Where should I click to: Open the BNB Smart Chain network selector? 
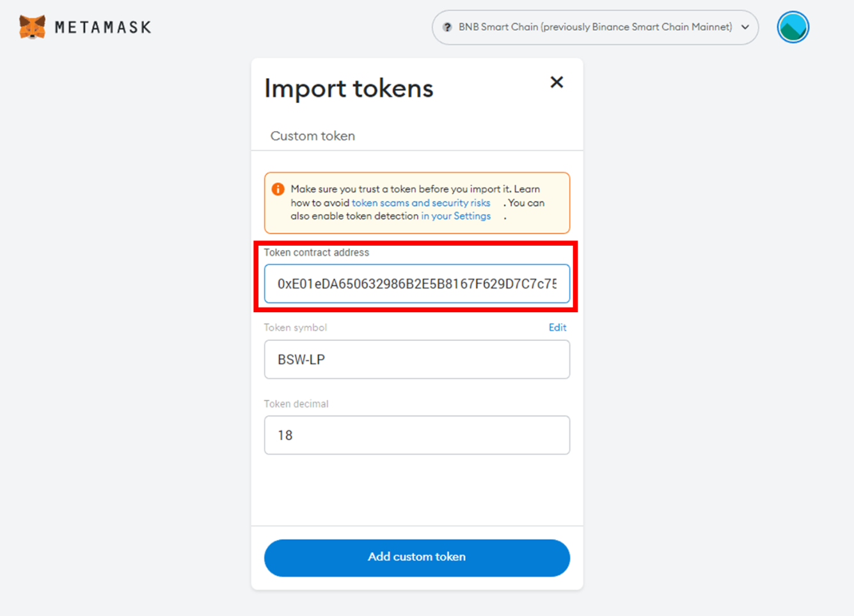(x=594, y=28)
